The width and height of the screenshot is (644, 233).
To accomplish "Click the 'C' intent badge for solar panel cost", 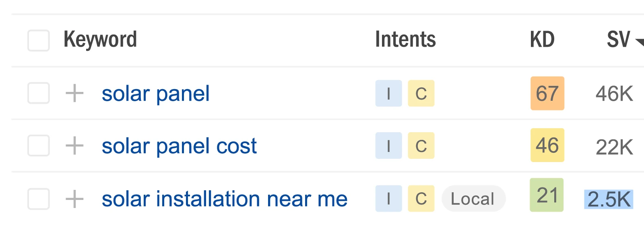I will coord(421,146).
